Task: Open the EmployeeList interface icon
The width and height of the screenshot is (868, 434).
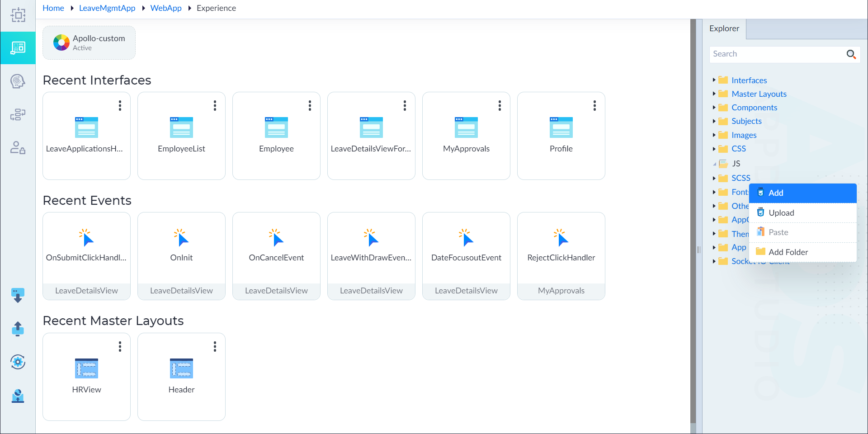Action: [x=181, y=127]
